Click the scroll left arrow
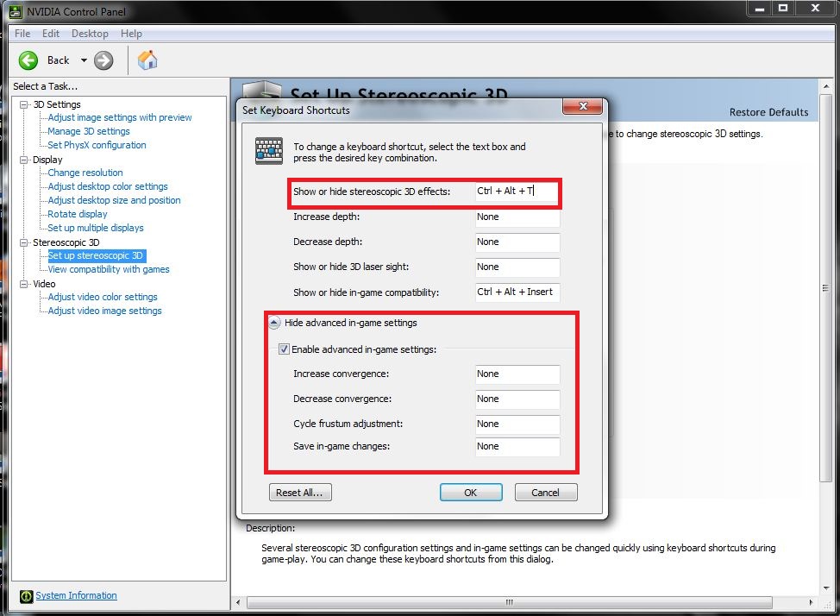Viewport: 840px width, 616px height. click(x=238, y=602)
